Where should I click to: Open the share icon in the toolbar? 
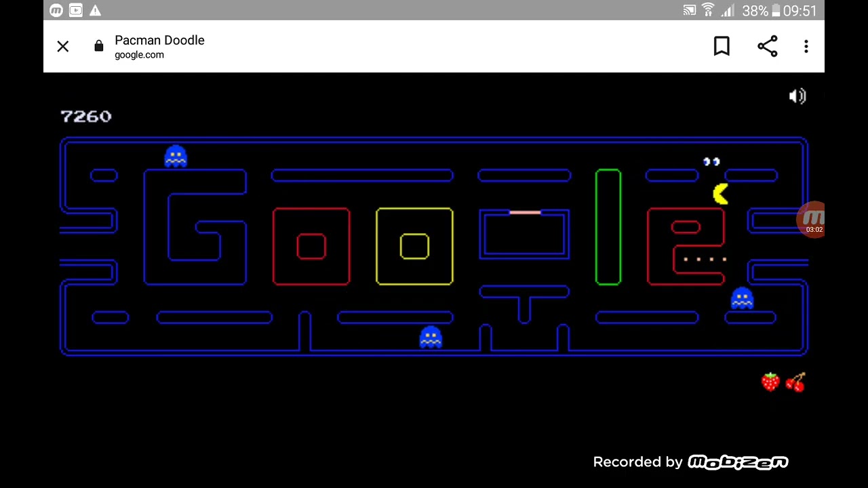click(767, 46)
